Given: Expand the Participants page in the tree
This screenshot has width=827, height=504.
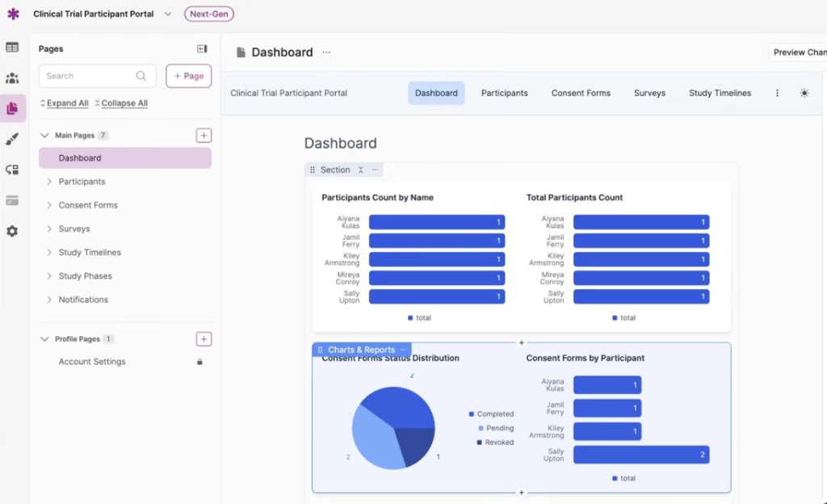Looking at the screenshot, I should point(51,181).
